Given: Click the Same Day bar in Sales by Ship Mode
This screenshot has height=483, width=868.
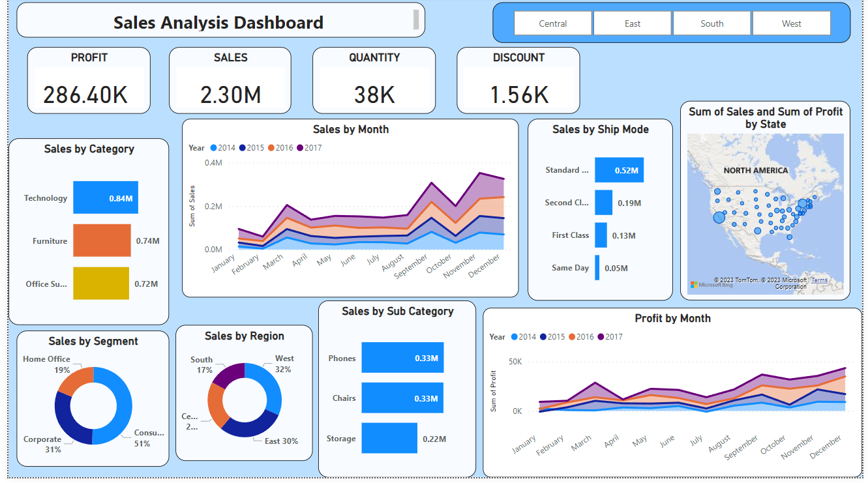Looking at the screenshot, I should (x=598, y=267).
